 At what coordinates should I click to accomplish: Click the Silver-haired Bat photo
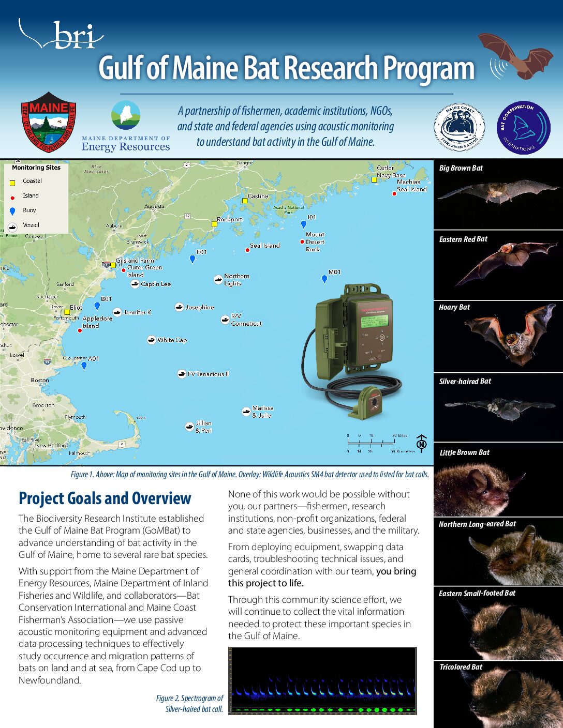(498, 407)
